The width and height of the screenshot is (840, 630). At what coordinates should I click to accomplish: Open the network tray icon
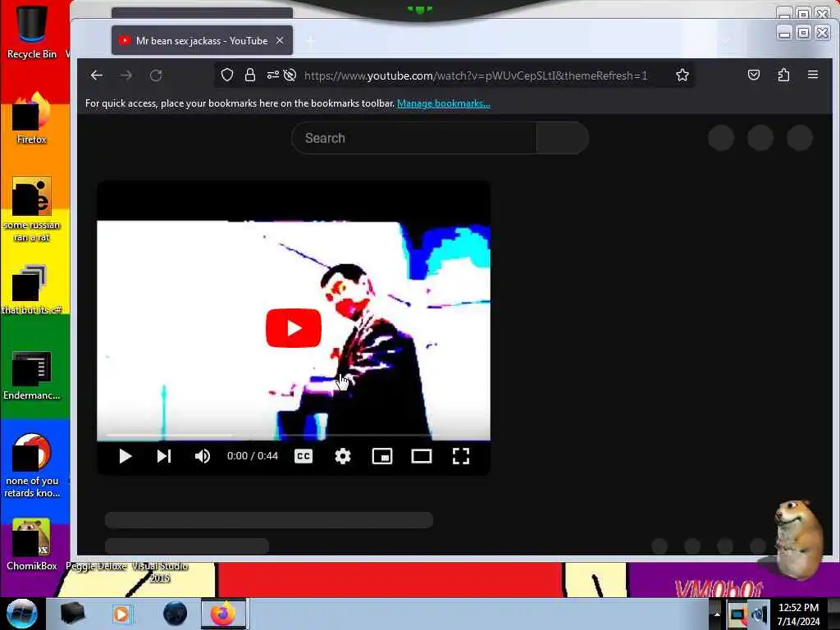tap(737, 614)
